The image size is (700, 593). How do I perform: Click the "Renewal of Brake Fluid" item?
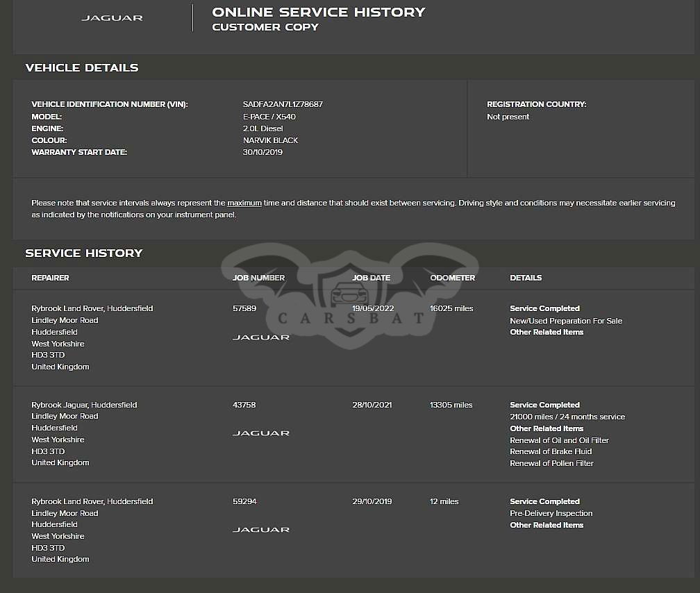[x=551, y=452]
